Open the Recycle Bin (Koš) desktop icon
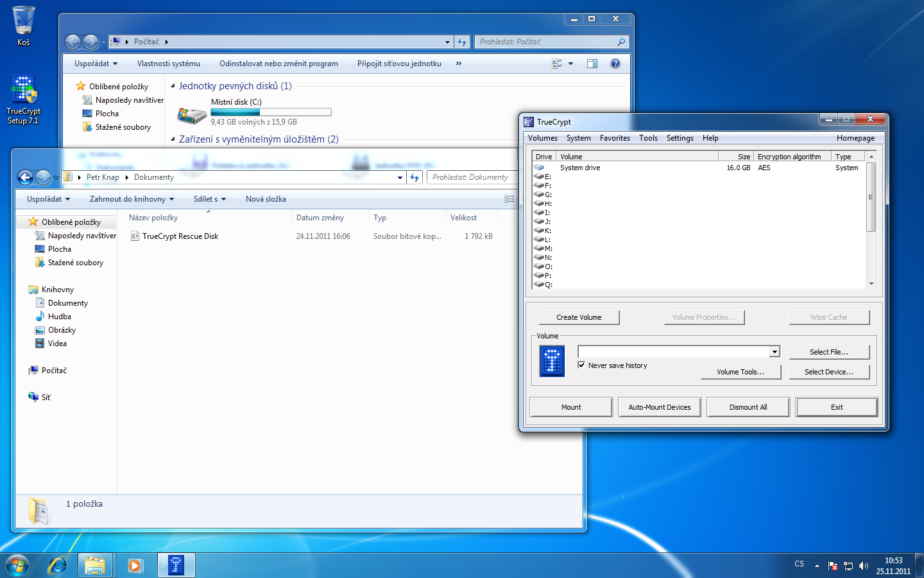This screenshot has width=924, height=578. pyautogui.click(x=24, y=26)
